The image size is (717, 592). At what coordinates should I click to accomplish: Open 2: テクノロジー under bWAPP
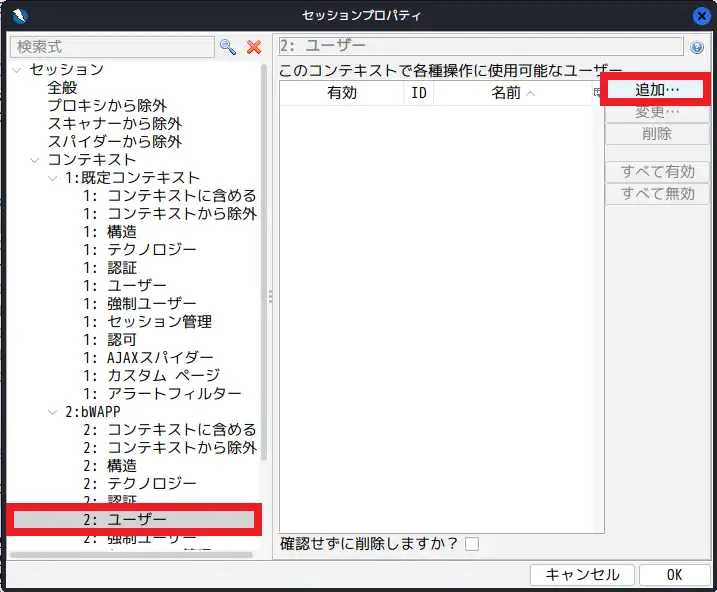coord(139,484)
